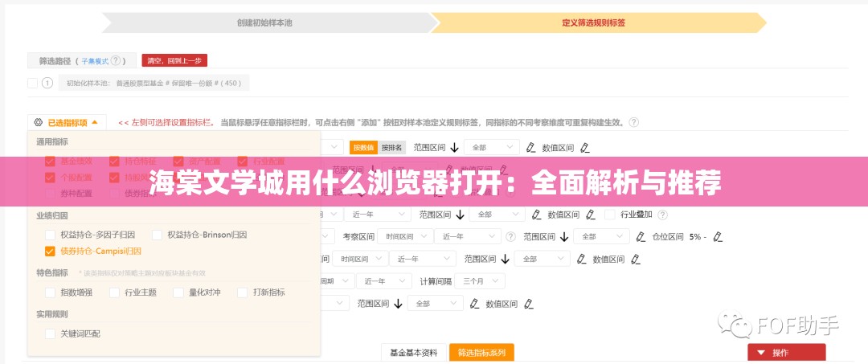This screenshot has width=868, height=364.
Task: Click the 初始化样本池 普通股票型基金 path entry
Action: coord(154,84)
